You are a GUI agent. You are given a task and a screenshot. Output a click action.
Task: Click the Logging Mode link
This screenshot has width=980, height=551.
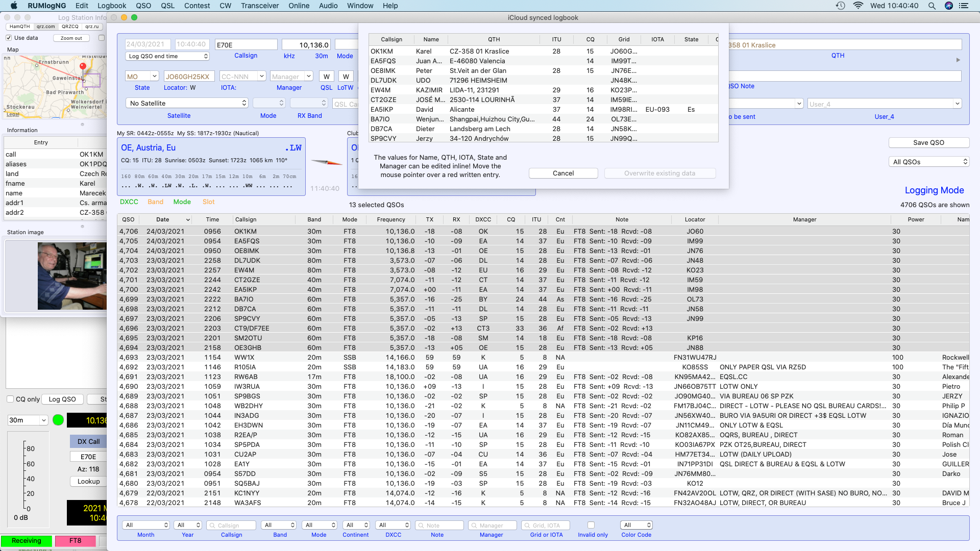coord(934,190)
